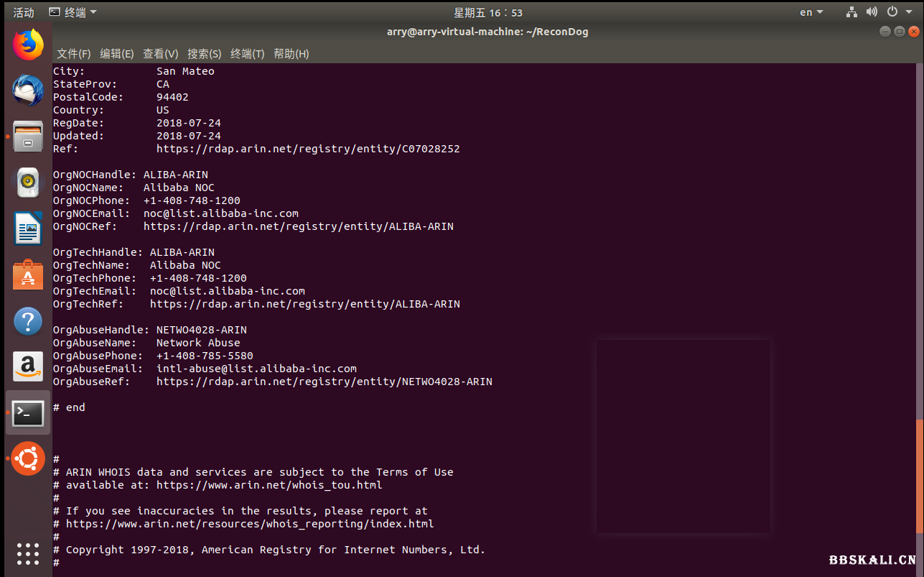Click the Amazon dock icon

28,366
